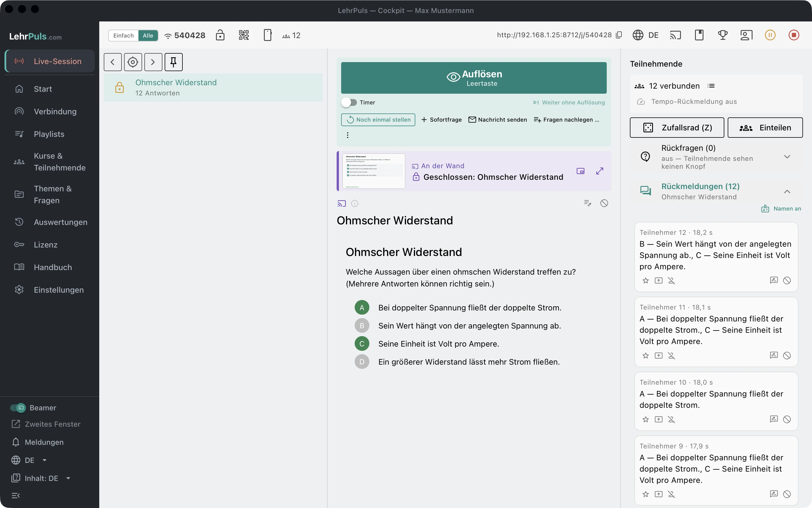Click Weiter ohne Auflösung link

569,102
